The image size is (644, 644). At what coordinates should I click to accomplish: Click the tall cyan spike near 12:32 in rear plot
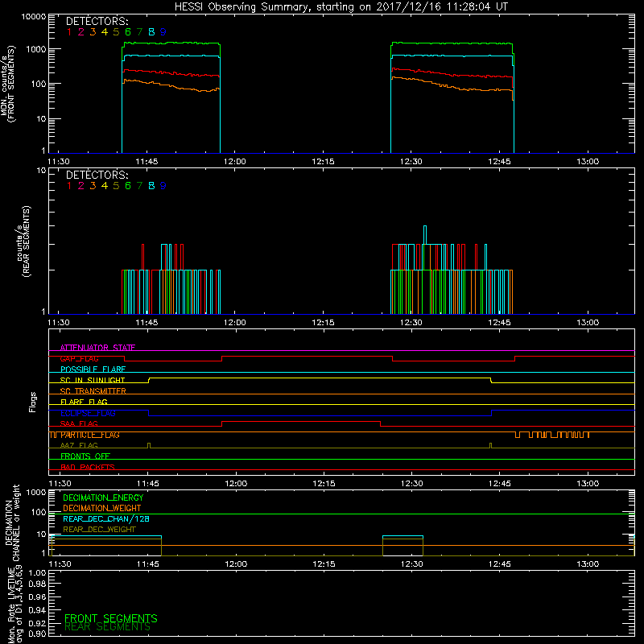[425, 235]
